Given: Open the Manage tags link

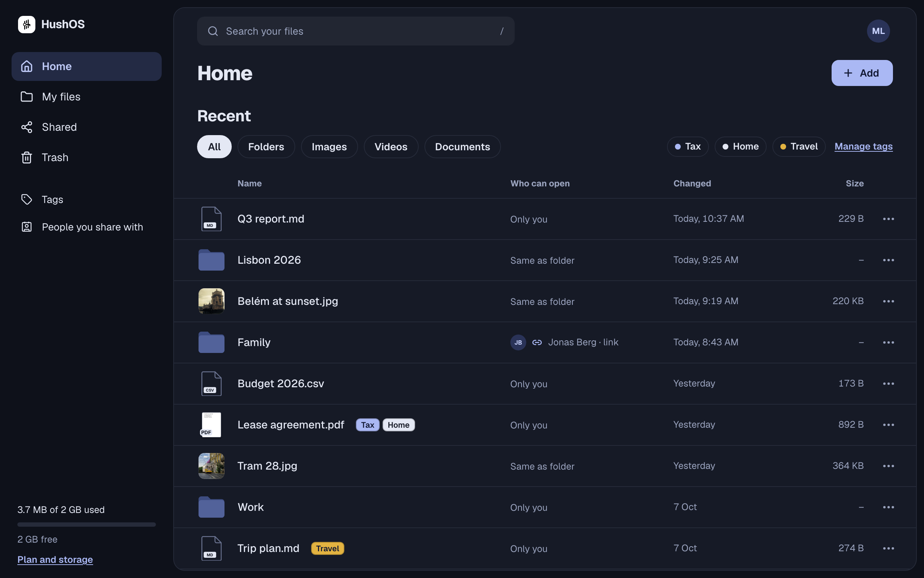Looking at the screenshot, I should 864,146.
